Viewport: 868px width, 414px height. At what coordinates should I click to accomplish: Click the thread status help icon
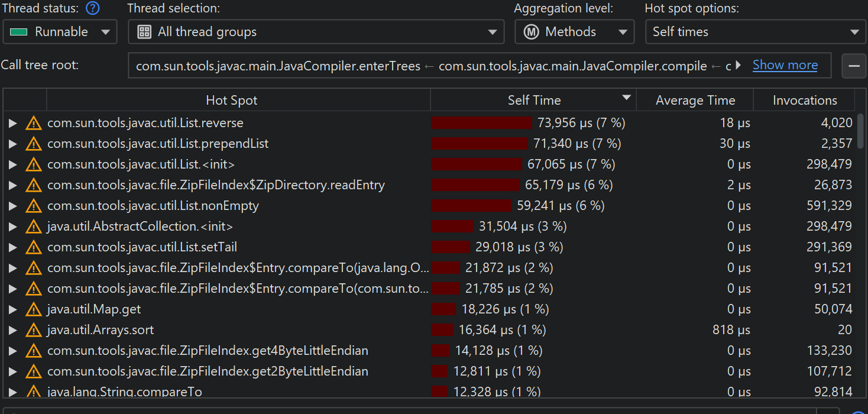coord(93,9)
